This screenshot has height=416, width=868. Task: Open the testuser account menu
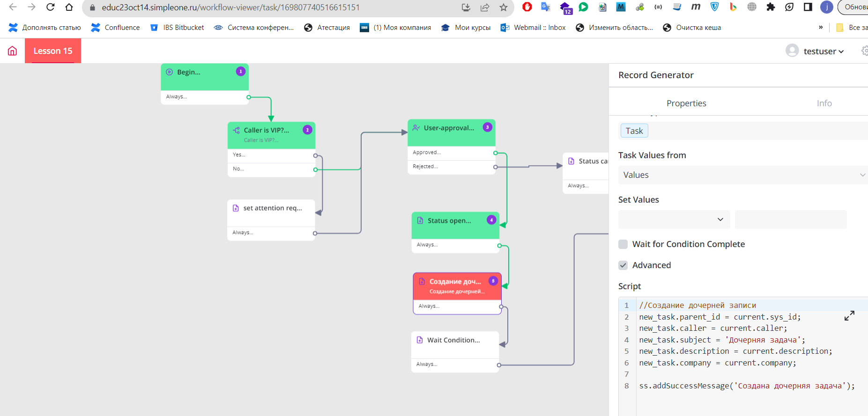tap(823, 51)
